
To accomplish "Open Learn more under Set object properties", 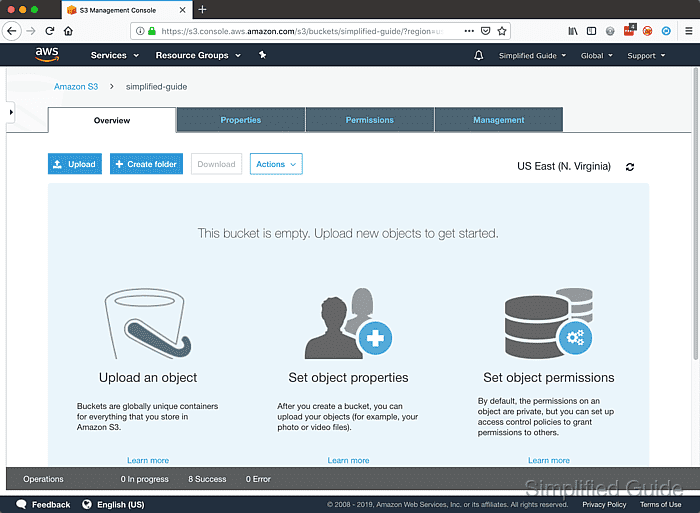I will [348, 460].
